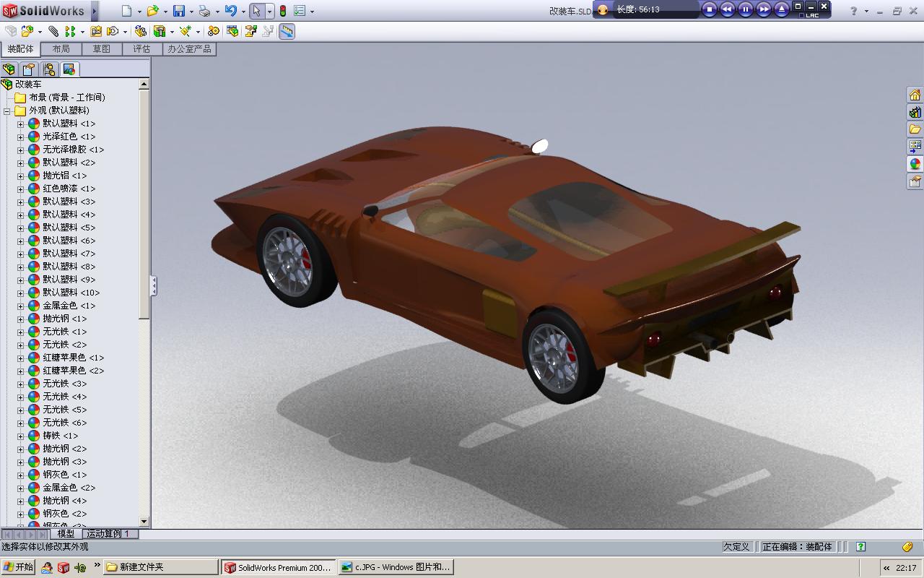
Task: Click the Move Component icon
Action: pyautogui.click(x=113, y=31)
